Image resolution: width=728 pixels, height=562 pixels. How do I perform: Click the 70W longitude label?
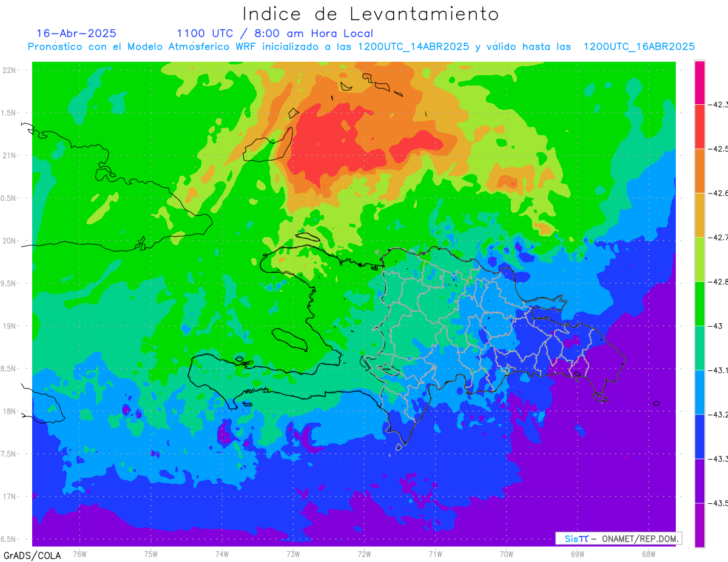[507, 554]
